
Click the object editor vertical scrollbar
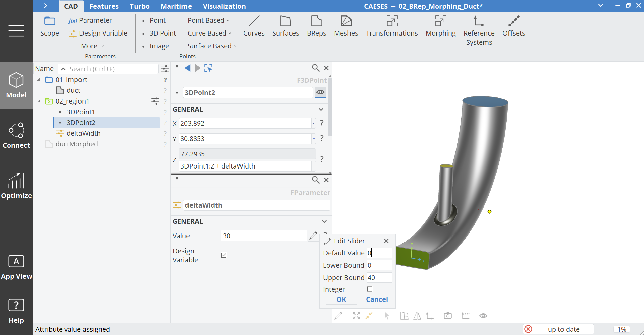(x=330, y=107)
